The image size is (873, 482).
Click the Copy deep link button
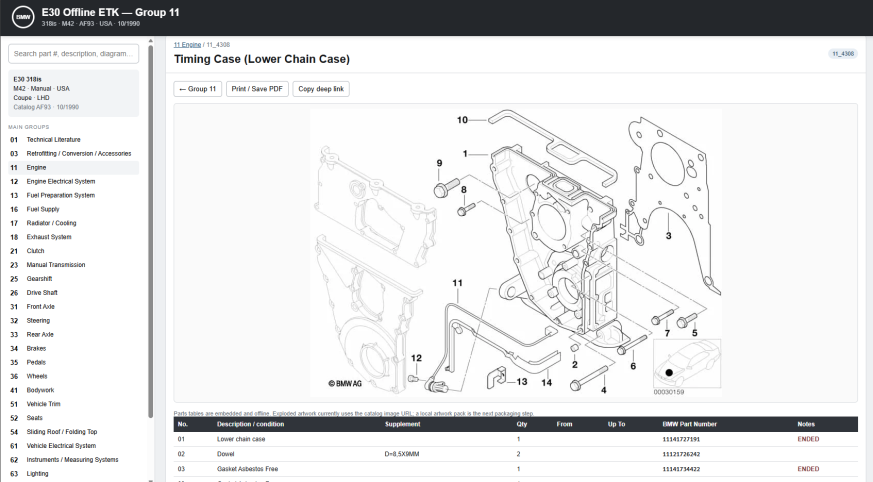click(321, 89)
